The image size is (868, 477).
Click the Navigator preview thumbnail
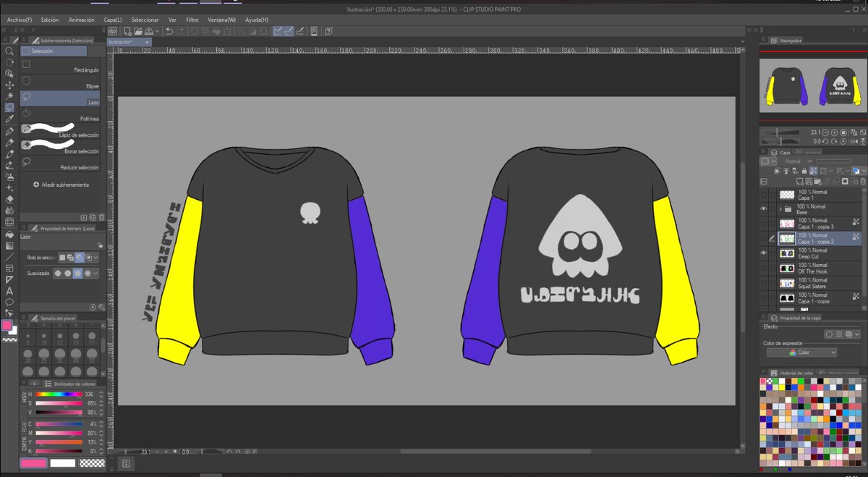(x=813, y=85)
